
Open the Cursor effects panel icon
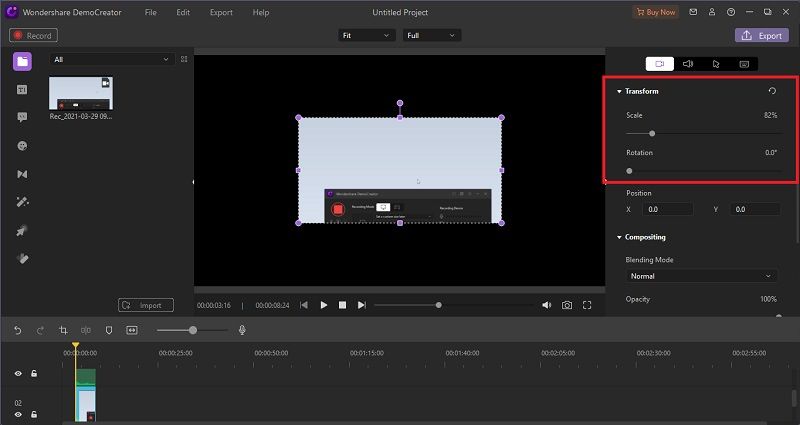point(22,231)
